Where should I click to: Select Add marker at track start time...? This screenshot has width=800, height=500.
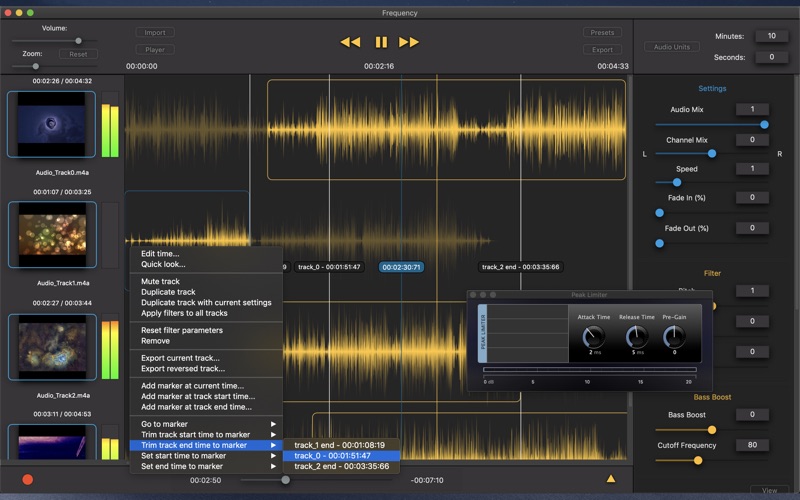[206, 396]
